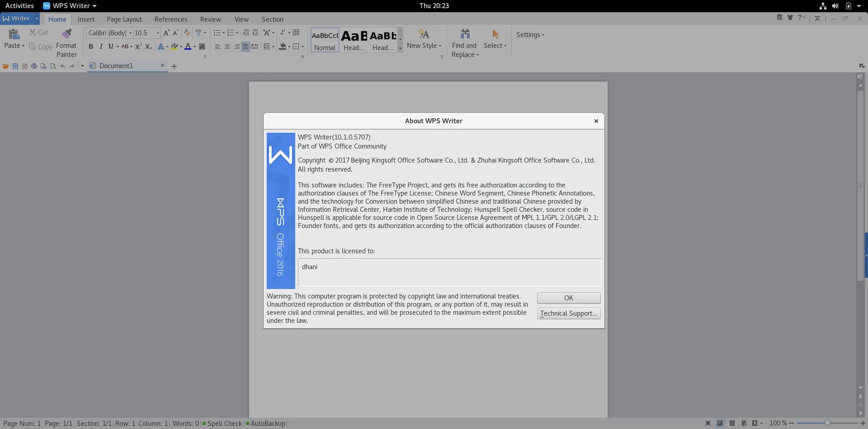
Task: Open the Writer application menu dropdown
Action: (x=37, y=19)
